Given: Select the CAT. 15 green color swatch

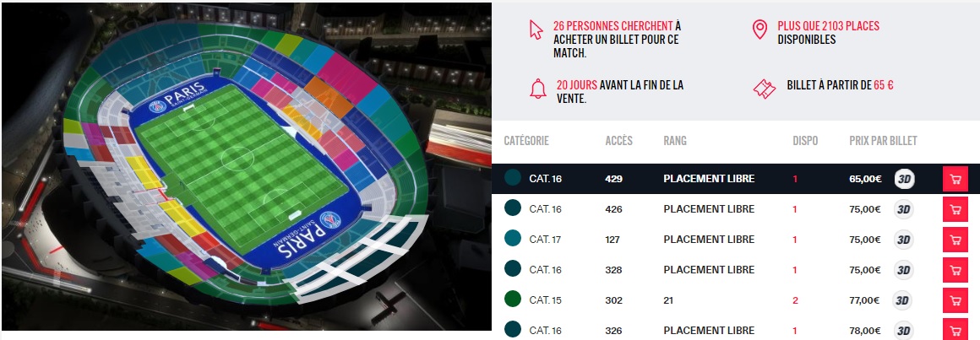Looking at the screenshot, I should click(512, 300).
